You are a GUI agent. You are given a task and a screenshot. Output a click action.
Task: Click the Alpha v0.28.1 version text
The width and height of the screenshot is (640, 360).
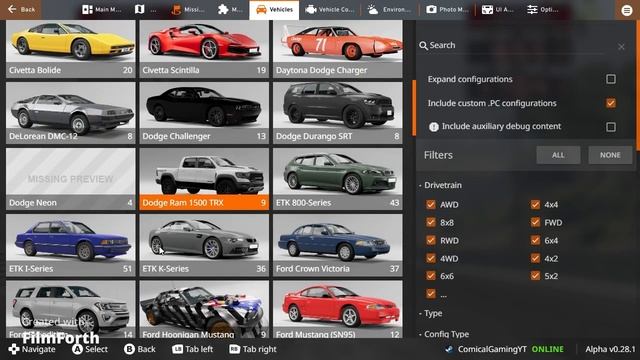click(610, 349)
